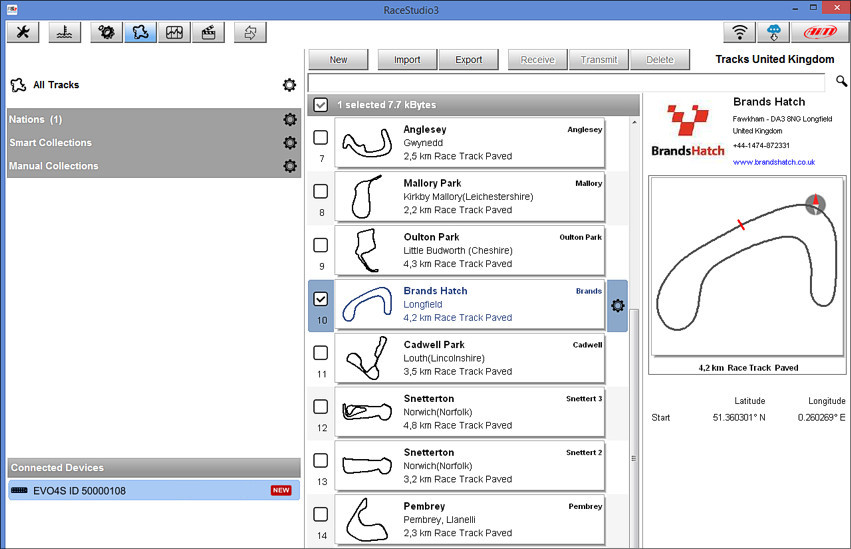Select the Cadwell Park track card
851x549 pixels.
click(469, 358)
